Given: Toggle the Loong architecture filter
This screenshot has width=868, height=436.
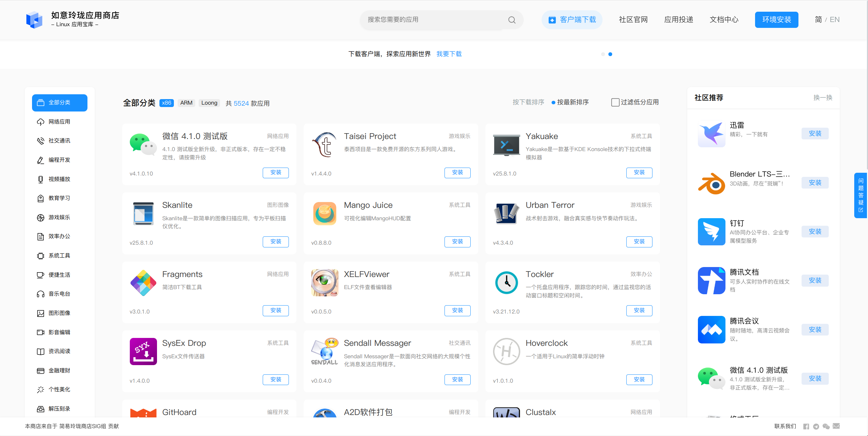Looking at the screenshot, I should (209, 103).
